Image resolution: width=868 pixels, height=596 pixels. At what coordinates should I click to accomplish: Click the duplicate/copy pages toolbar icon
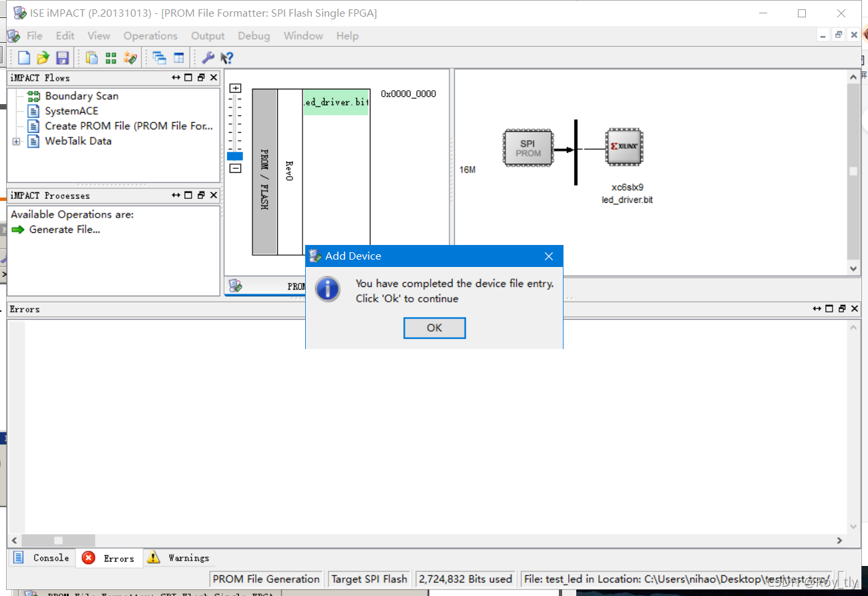click(91, 58)
